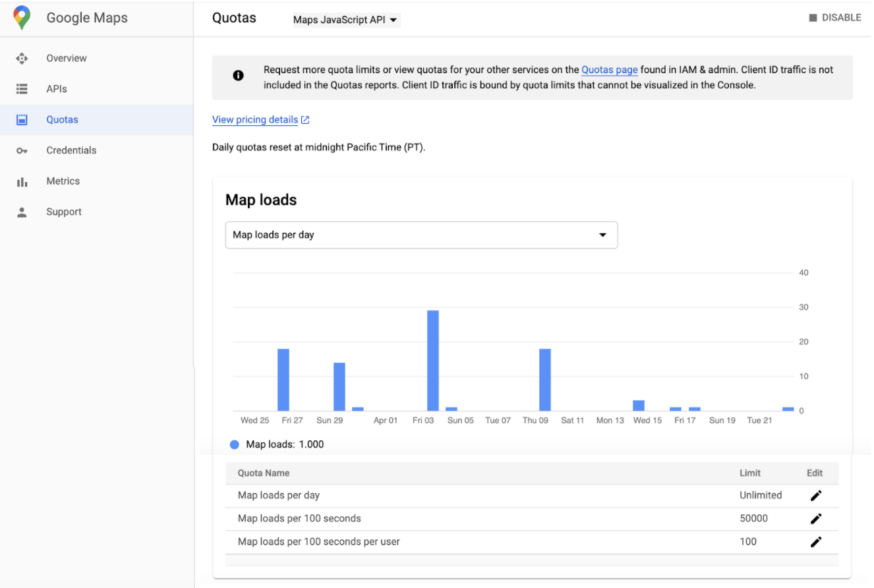
Task: Click the info icon in the notice banner
Action: [238, 75]
